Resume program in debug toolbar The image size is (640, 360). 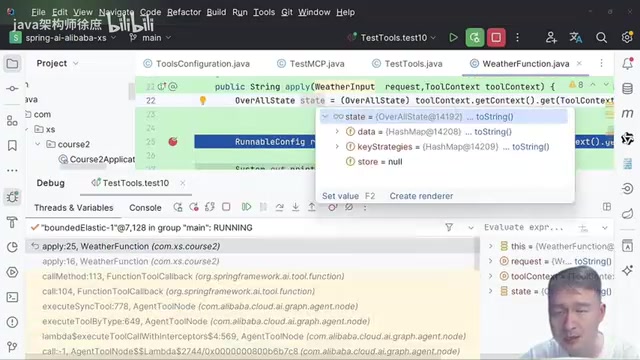[246, 207]
